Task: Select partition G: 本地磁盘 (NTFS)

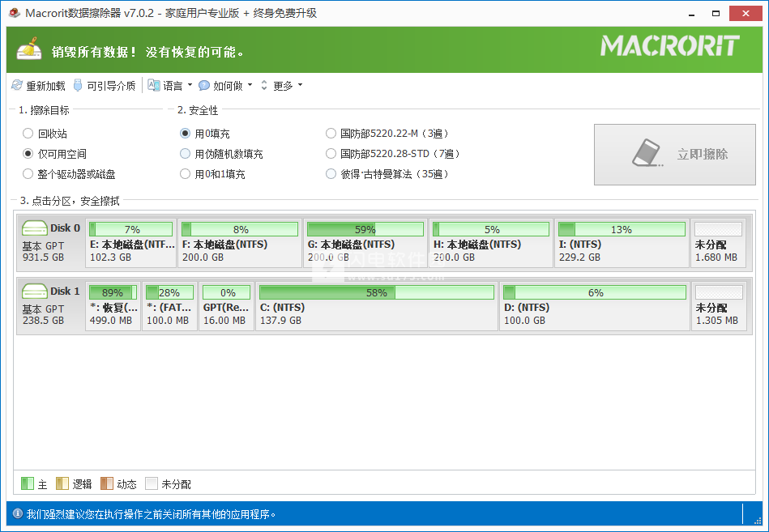Action: [365, 243]
